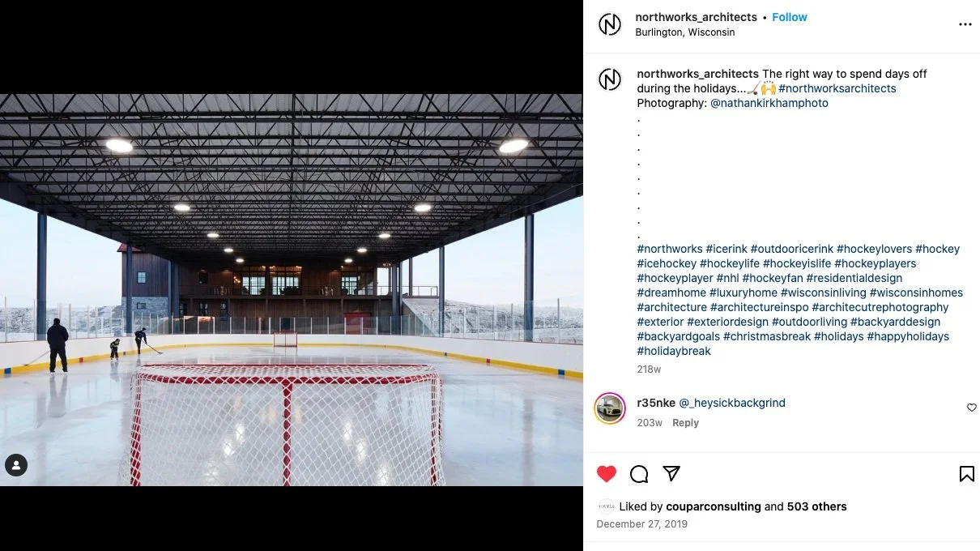View the 503 others who liked
Screen dimensions: 980x551
817,506
